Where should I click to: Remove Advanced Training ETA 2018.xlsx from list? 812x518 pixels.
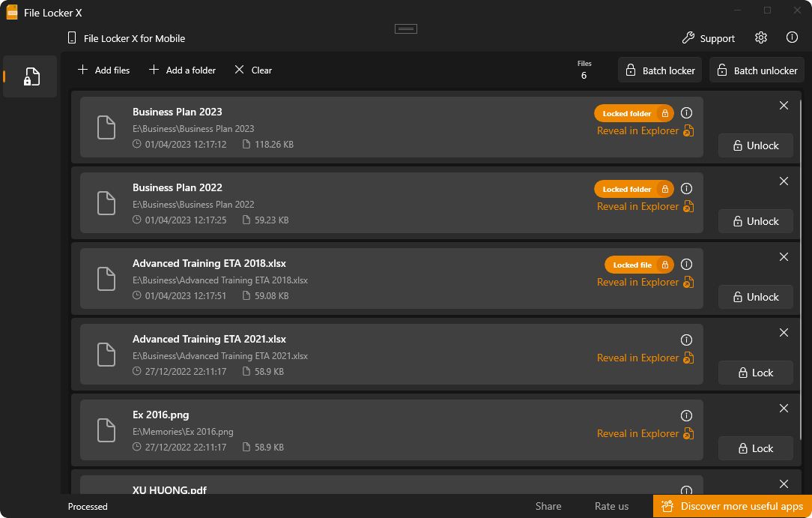tap(784, 257)
